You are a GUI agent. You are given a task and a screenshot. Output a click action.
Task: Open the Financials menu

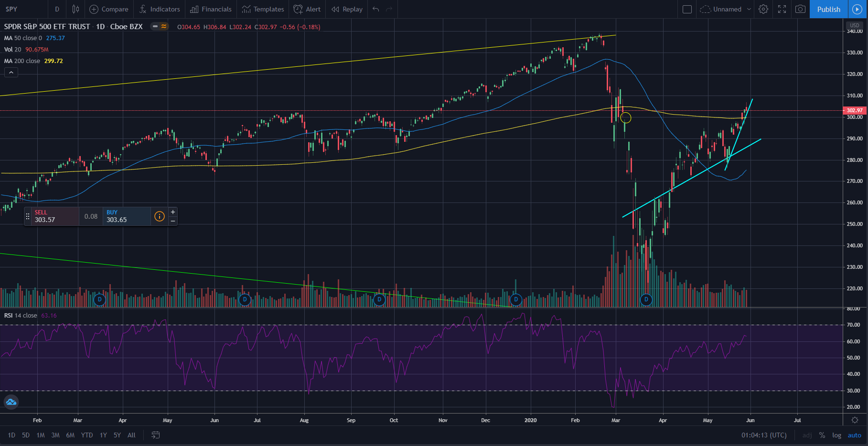(x=211, y=9)
